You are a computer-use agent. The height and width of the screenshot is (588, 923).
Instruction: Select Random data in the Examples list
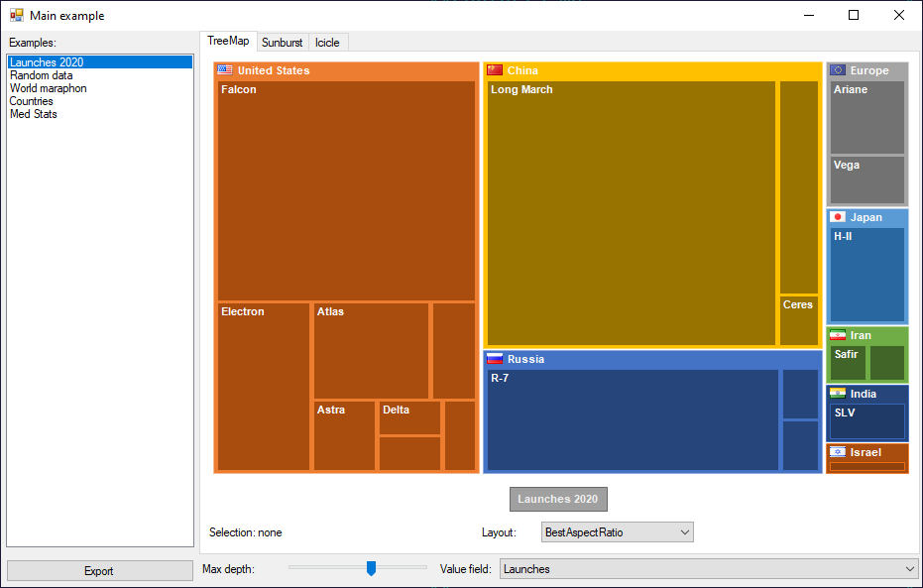coord(41,74)
